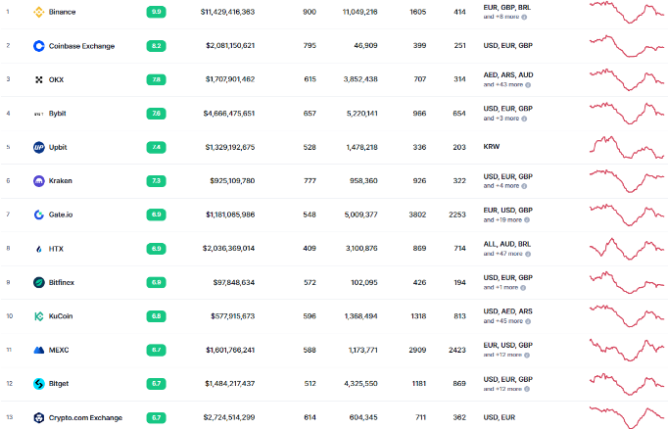Click the Binance 9.9 score badge
668x429 pixels.
(x=156, y=12)
